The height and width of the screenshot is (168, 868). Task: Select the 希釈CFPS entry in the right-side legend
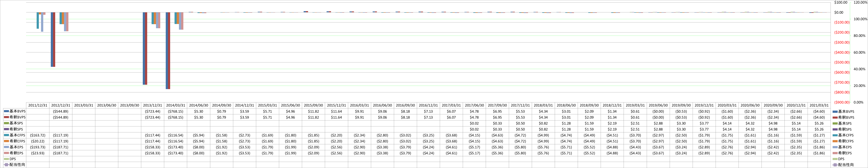(843, 141)
